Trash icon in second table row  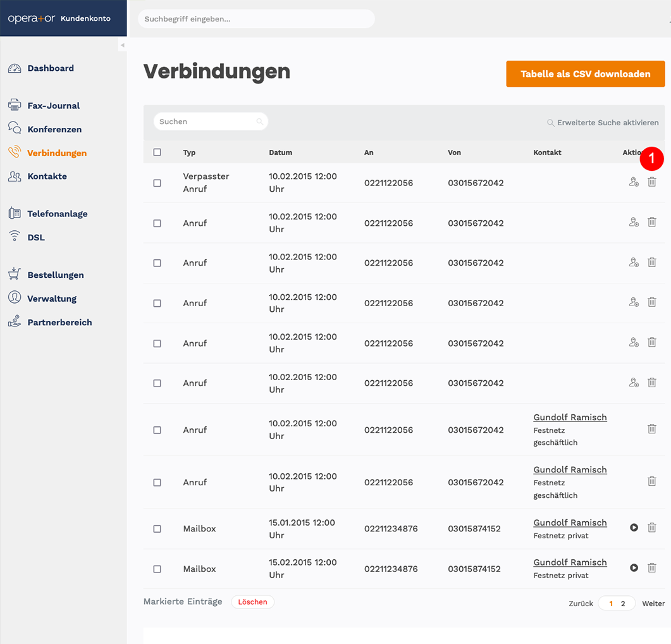(652, 222)
